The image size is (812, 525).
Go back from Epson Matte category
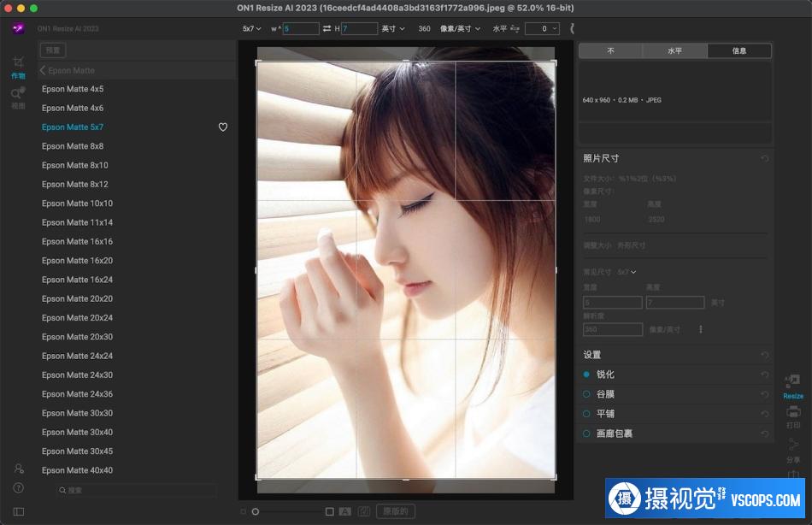(x=43, y=70)
